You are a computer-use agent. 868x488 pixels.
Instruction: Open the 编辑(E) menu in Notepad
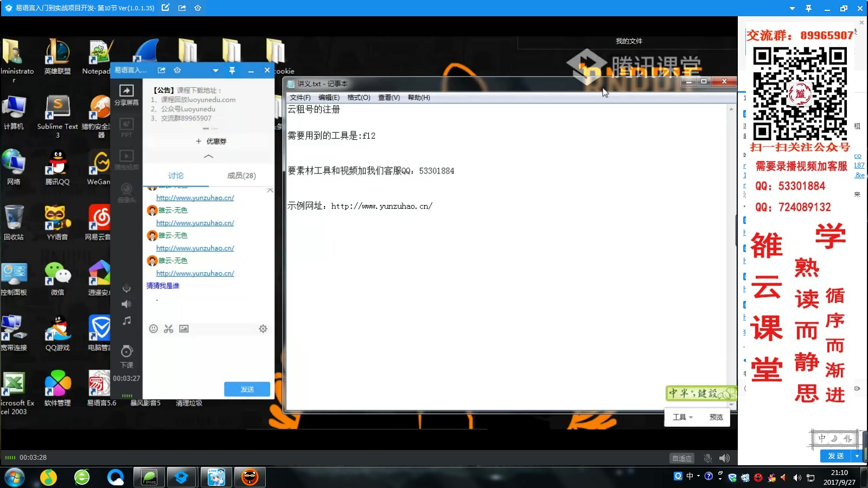(329, 98)
